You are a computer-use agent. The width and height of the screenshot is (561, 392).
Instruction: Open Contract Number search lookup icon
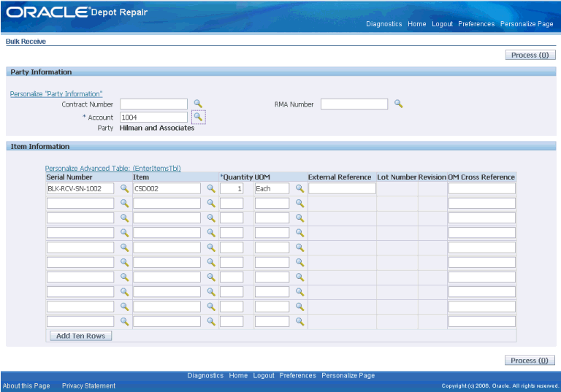point(198,104)
